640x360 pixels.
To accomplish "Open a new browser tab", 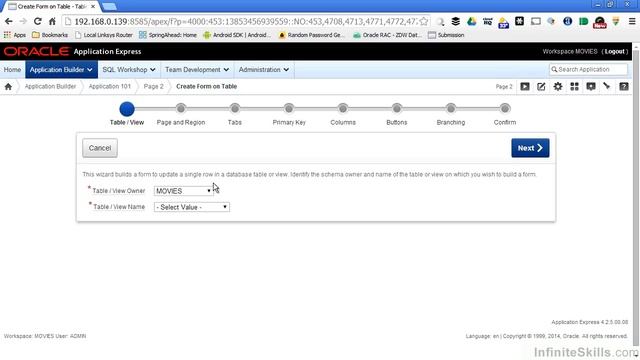I will coord(109,7).
